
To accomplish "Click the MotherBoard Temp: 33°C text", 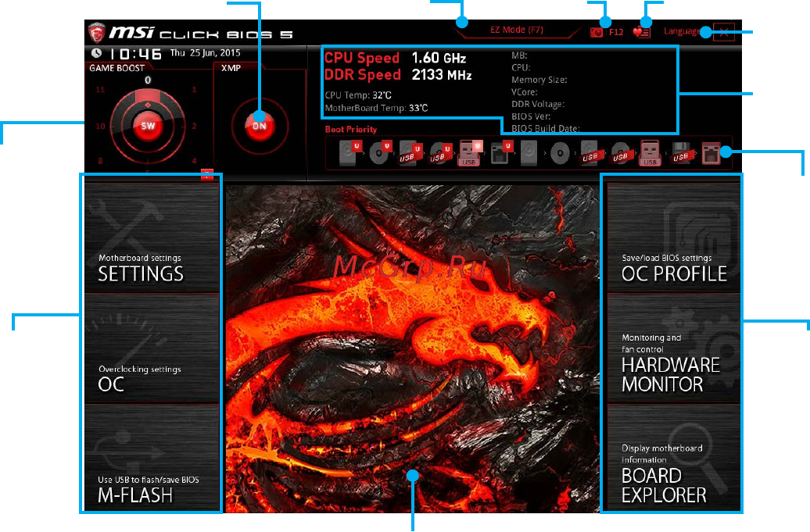I will [x=376, y=108].
